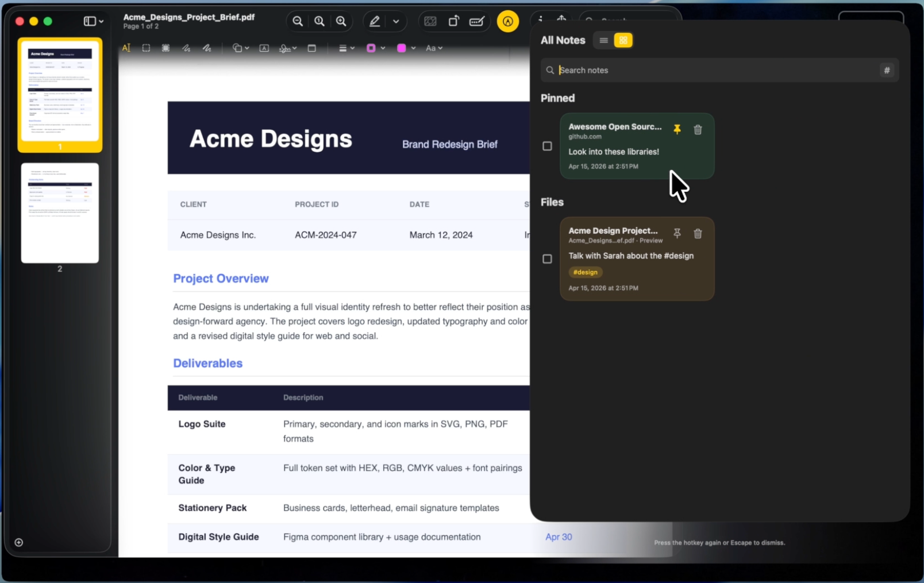Open the Signature dropdown

(x=288, y=48)
